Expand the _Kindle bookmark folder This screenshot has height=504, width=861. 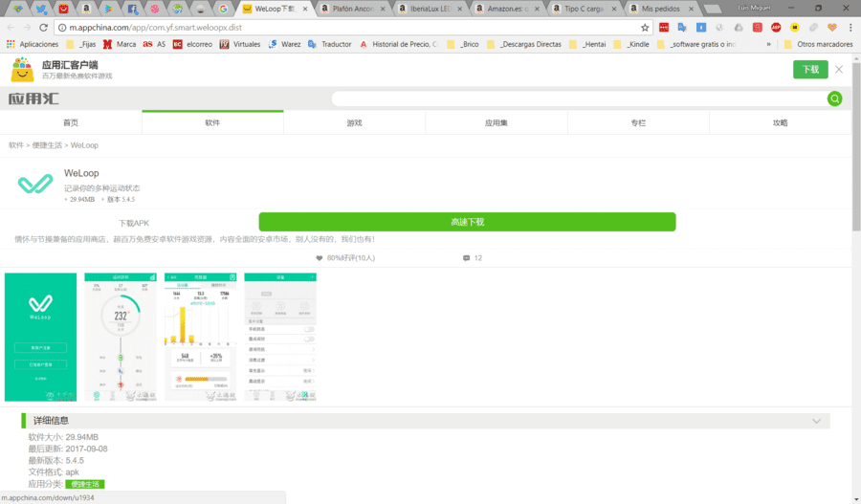coord(631,44)
